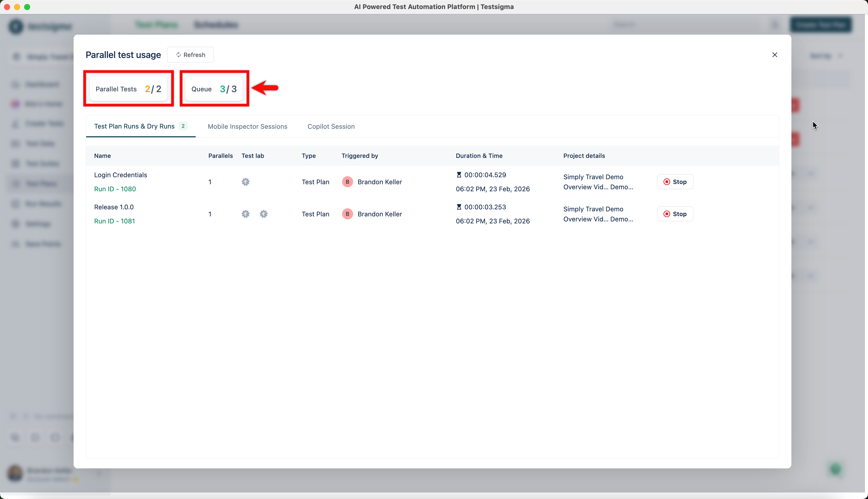The height and width of the screenshot is (499, 868).
Task: Click the Refresh button
Action: click(190, 55)
